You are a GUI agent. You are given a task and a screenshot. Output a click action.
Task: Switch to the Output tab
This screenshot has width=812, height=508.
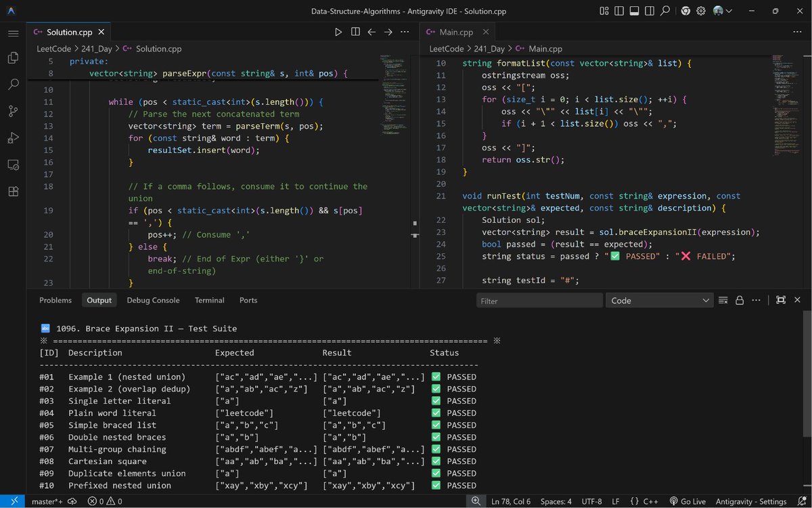pyautogui.click(x=99, y=300)
